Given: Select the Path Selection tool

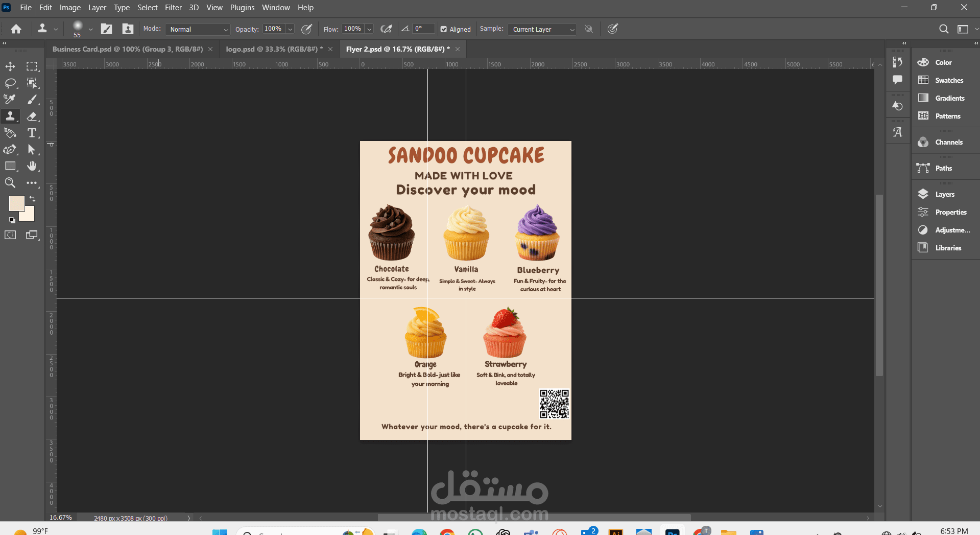Looking at the screenshot, I should point(32,150).
